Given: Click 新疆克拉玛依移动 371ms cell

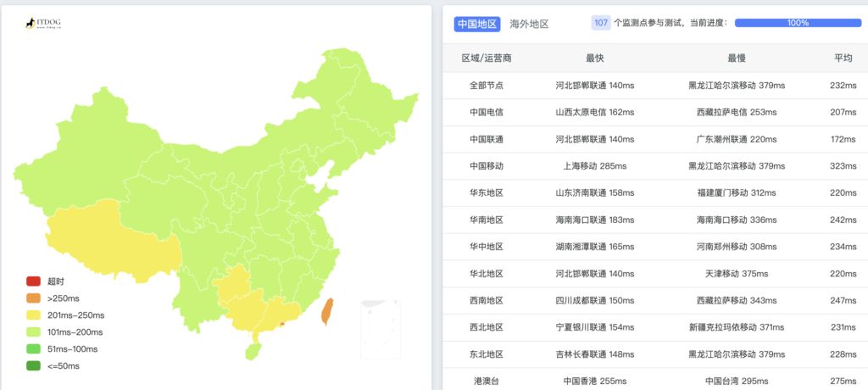Looking at the screenshot, I should [737, 327].
